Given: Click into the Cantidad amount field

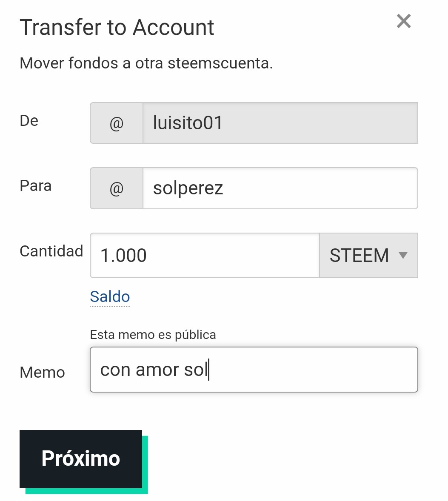Looking at the screenshot, I should pyautogui.click(x=205, y=255).
